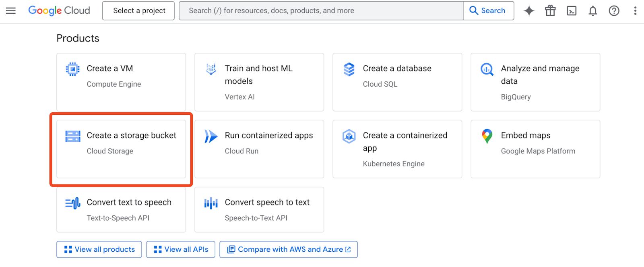Click the Text-to-Speech API subtitle
Viewport: 644px width, 267px height.
coord(118,218)
